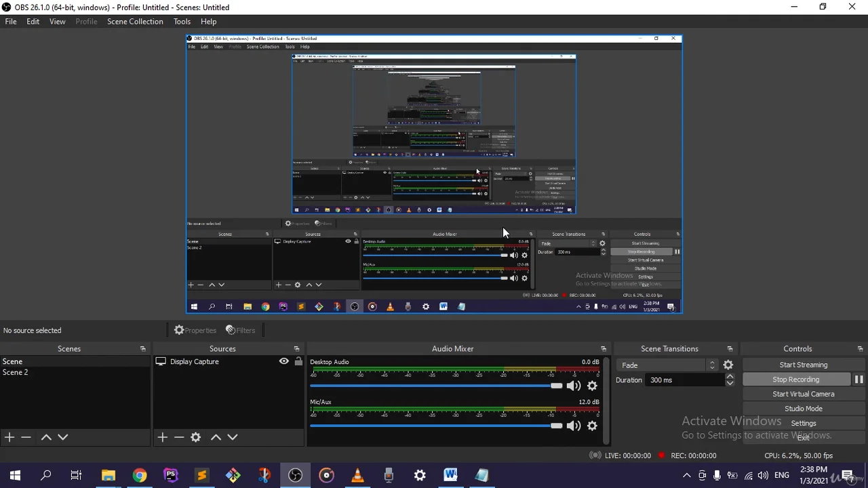Pop out the Sources dock
The height and width of the screenshot is (488, 868).
[296, 348]
